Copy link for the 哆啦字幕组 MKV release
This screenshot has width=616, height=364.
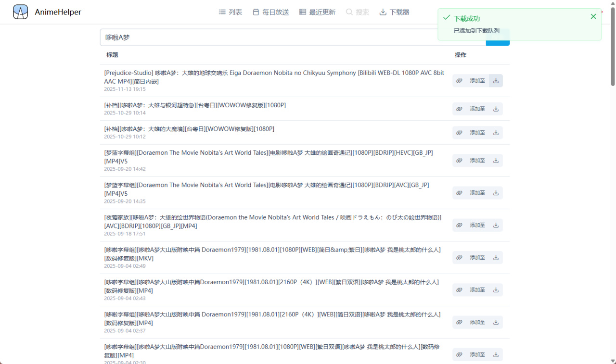[x=459, y=257]
